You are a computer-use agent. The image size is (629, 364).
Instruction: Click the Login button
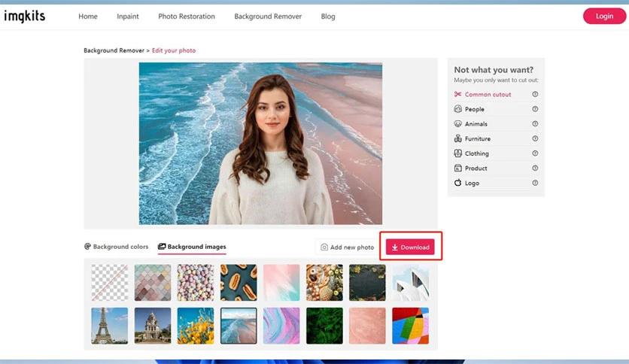tap(603, 17)
